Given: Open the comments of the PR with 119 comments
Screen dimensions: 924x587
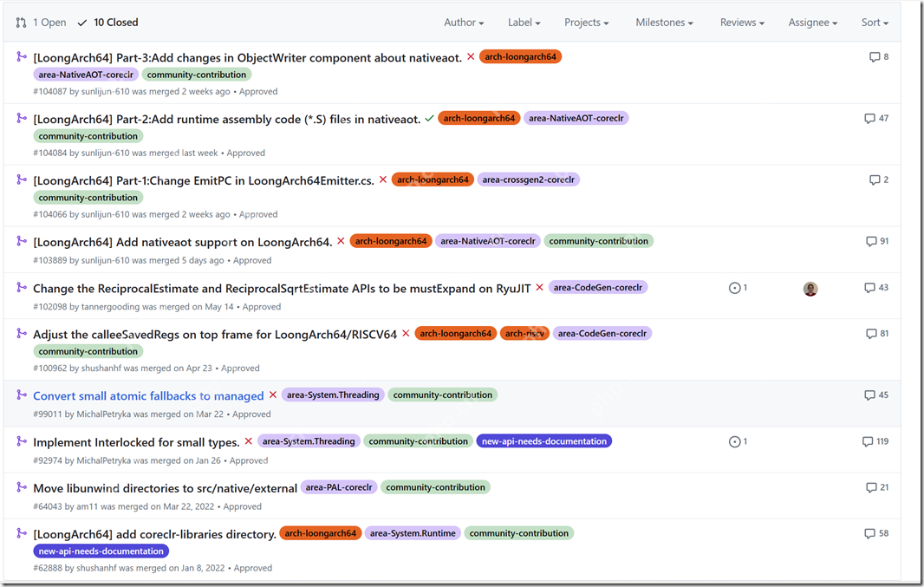Looking at the screenshot, I should 875,440.
